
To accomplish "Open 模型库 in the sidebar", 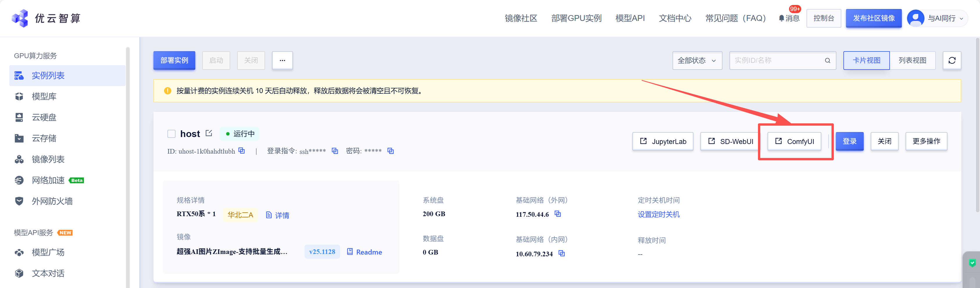I will click(44, 96).
